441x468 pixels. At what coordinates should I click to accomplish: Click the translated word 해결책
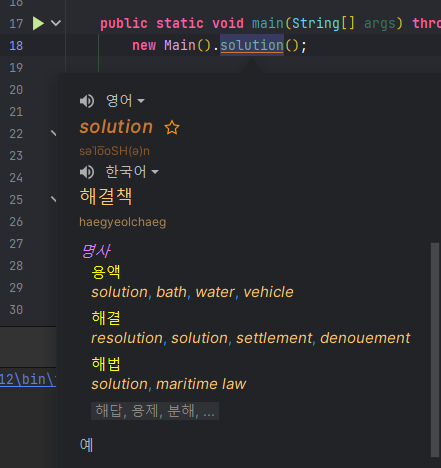pyautogui.click(x=106, y=196)
